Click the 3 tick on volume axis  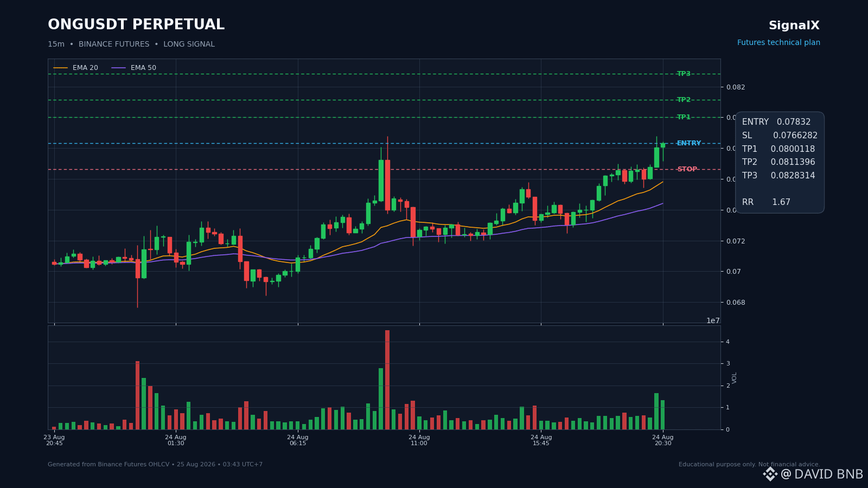728,364
